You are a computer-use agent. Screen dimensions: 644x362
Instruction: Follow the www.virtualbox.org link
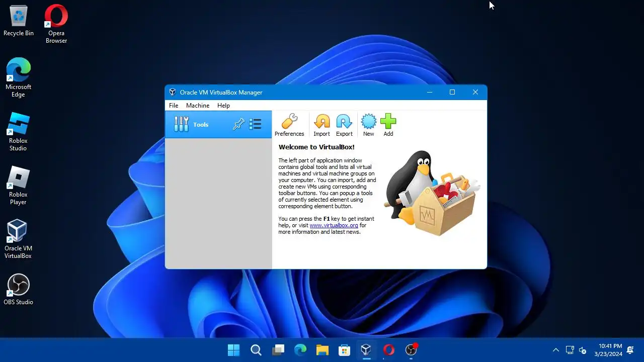334,225
